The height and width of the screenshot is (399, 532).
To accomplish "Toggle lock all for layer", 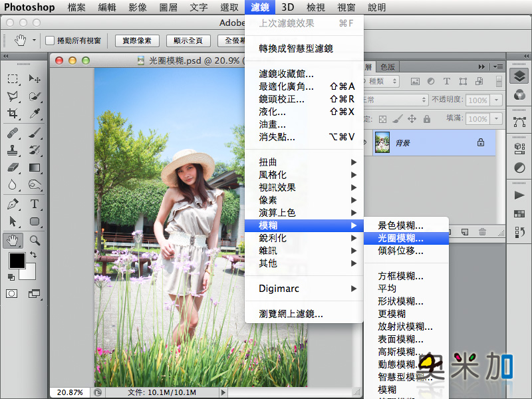I will tap(427, 119).
